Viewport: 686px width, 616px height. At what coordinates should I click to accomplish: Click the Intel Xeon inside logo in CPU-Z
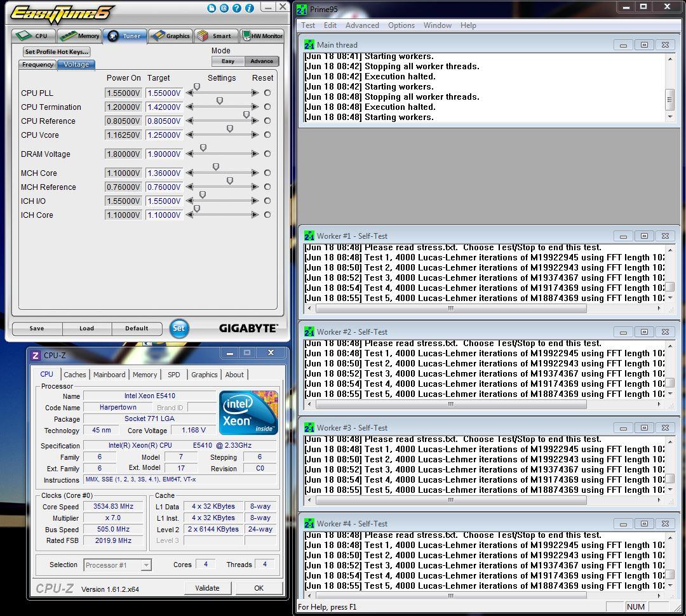[x=248, y=412]
